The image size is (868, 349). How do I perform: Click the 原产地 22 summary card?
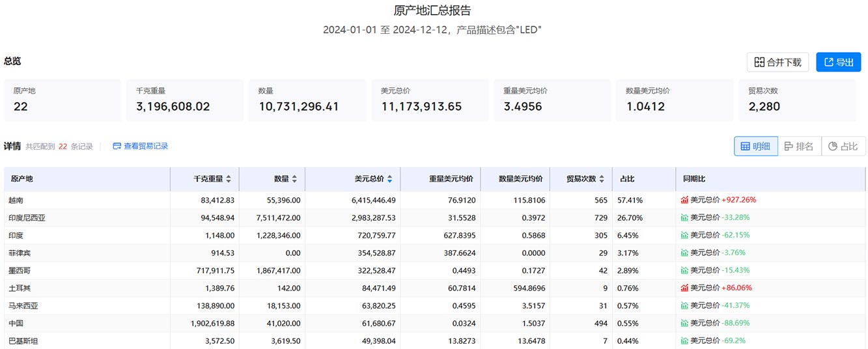coord(63,100)
